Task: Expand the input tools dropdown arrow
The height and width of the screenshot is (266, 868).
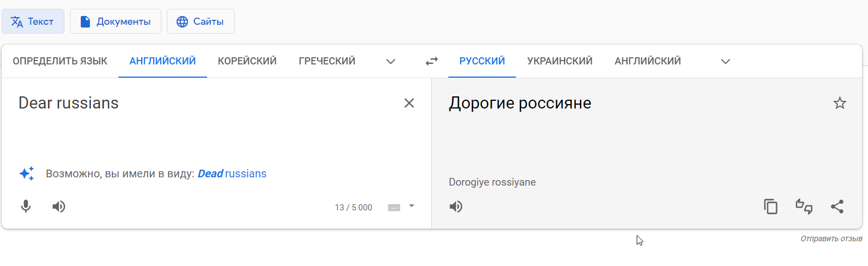Action: click(x=411, y=207)
